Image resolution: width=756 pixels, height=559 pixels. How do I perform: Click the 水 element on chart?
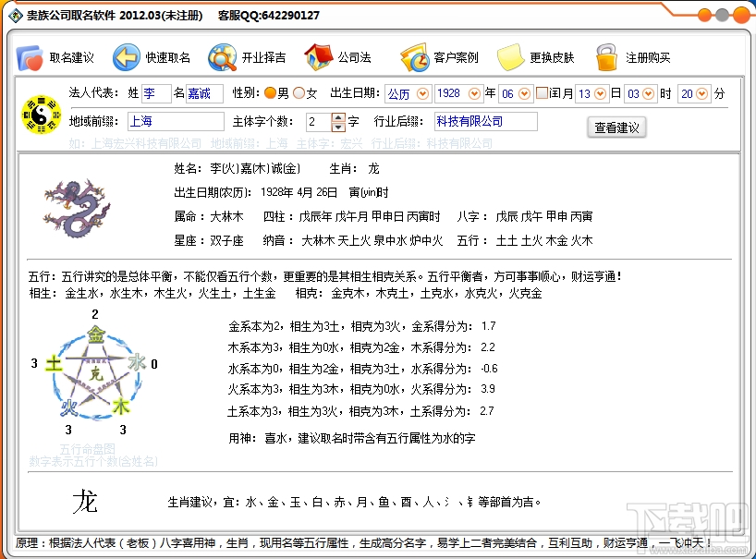[137, 362]
